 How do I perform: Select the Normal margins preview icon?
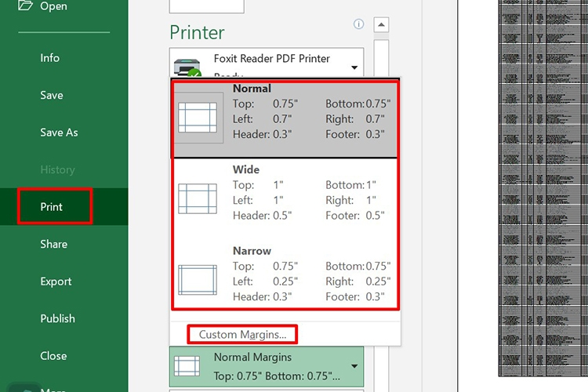(197, 118)
